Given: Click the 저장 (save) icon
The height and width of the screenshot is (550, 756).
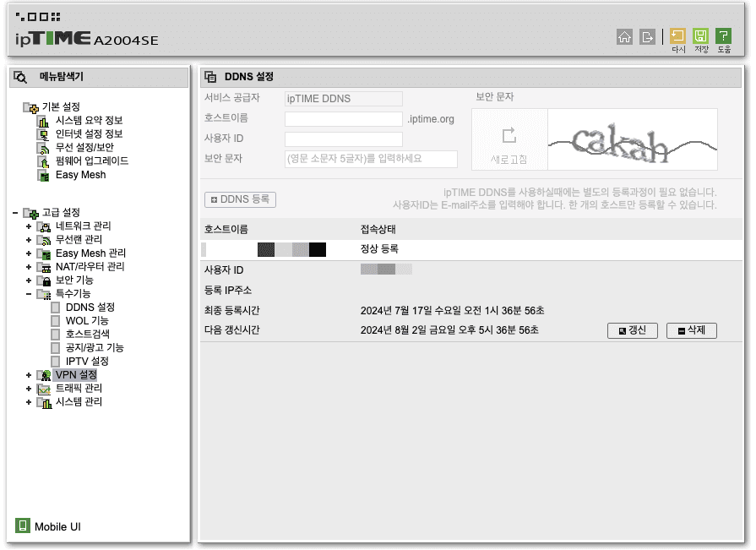Looking at the screenshot, I should pos(701,35).
